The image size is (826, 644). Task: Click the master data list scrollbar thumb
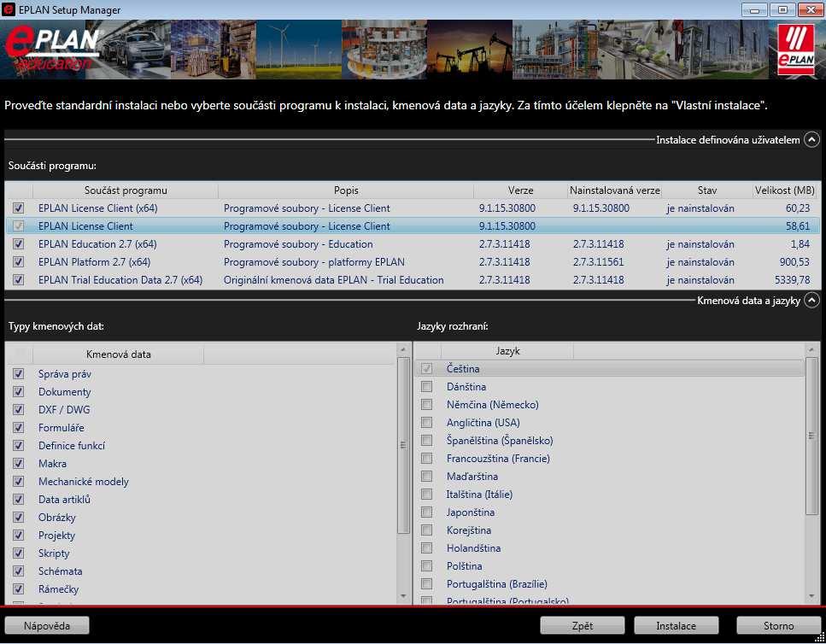[x=403, y=446]
